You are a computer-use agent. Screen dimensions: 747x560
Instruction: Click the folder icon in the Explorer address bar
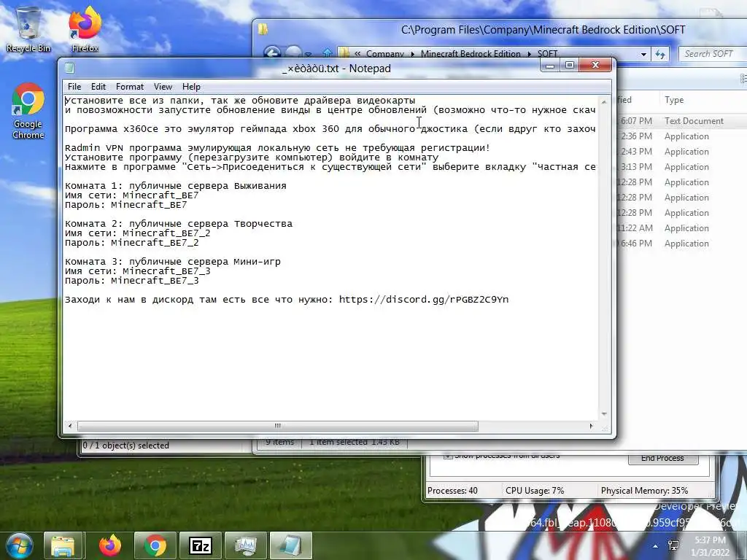(345, 54)
